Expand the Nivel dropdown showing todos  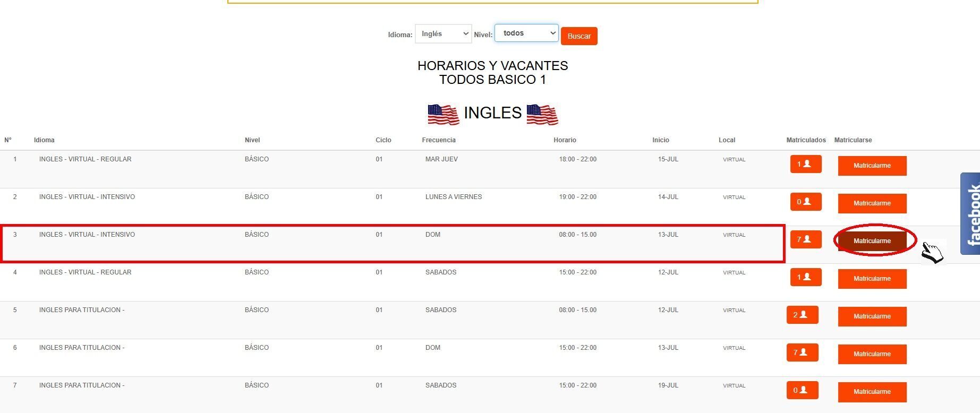click(526, 33)
